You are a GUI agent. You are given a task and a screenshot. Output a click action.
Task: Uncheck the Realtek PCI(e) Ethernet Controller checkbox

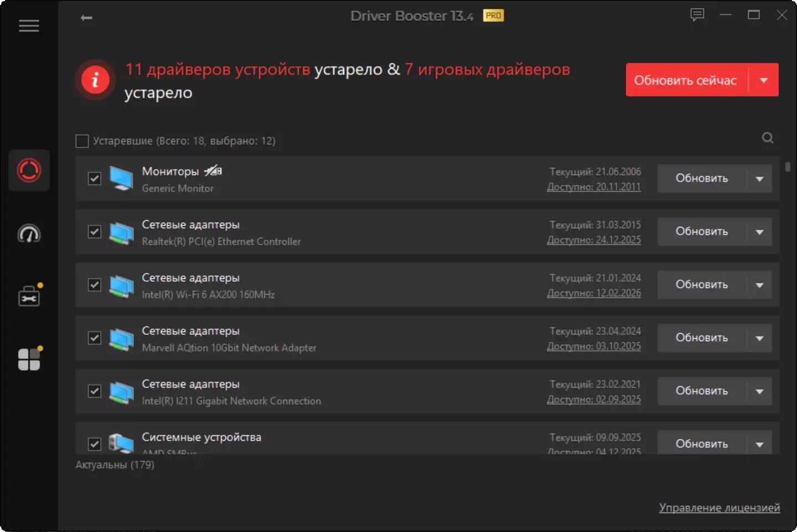point(95,231)
